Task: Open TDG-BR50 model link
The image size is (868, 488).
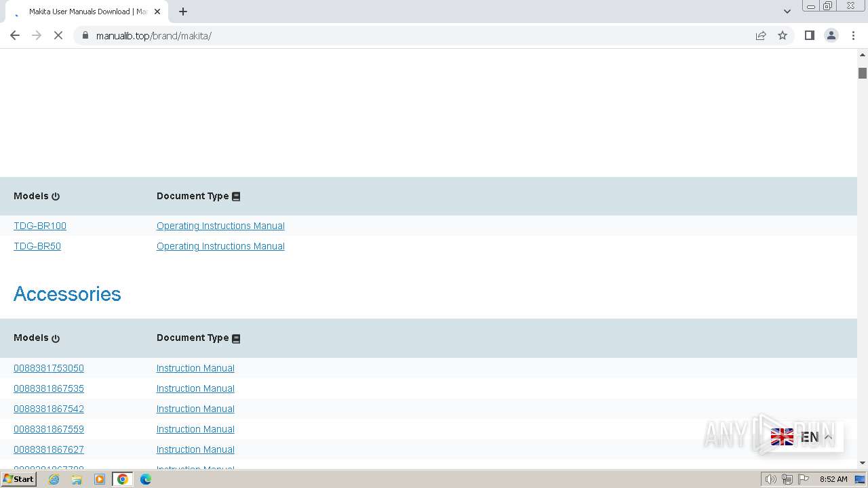Action: tap(37, 246)
